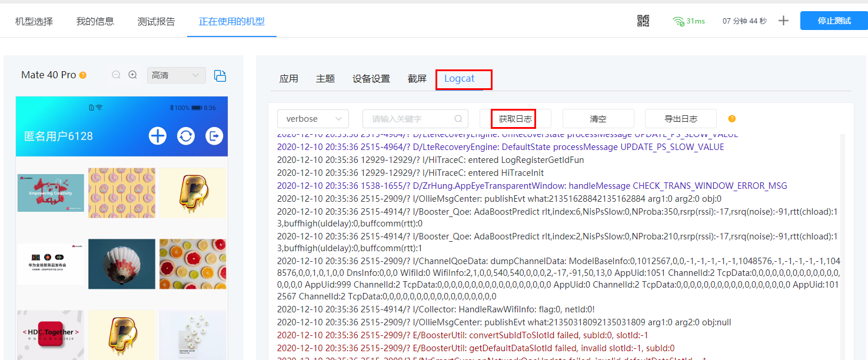Open the 设备设置 tab
This screenshot has height=360, width=868.
371,79
